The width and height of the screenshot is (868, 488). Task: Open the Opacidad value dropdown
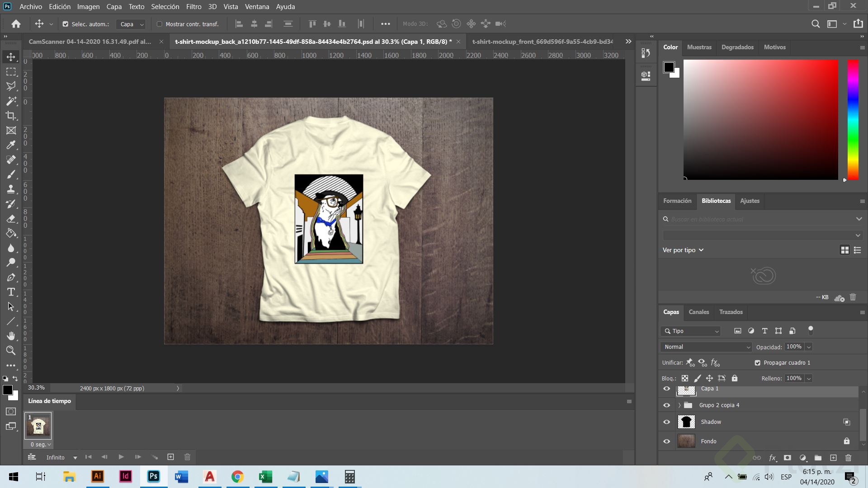click(809, 347)
